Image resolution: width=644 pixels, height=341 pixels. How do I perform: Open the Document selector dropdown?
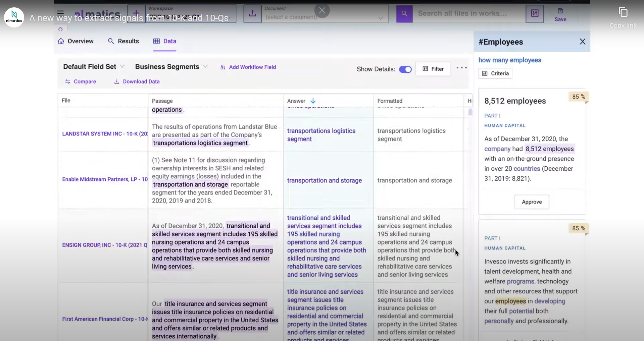pos(325,14)
